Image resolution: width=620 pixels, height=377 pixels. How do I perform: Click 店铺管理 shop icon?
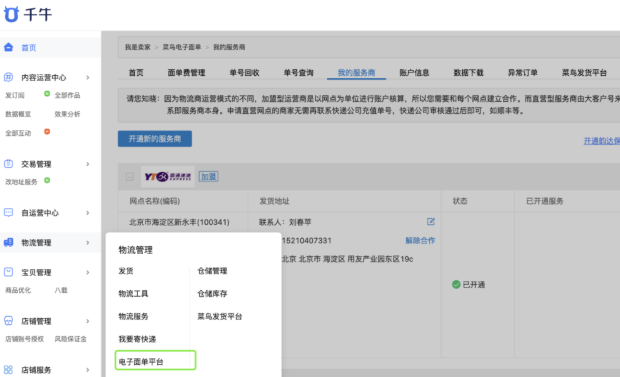(x=8, y=321)
